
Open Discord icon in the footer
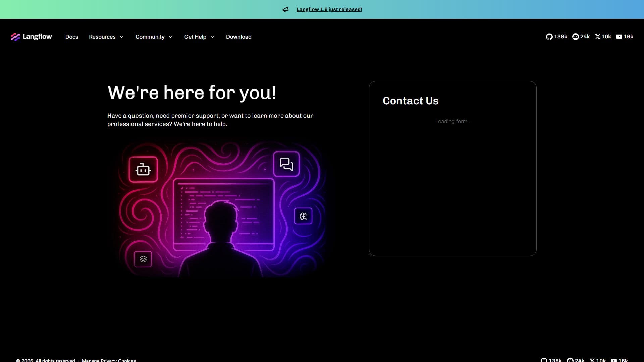tap(570, 360)
